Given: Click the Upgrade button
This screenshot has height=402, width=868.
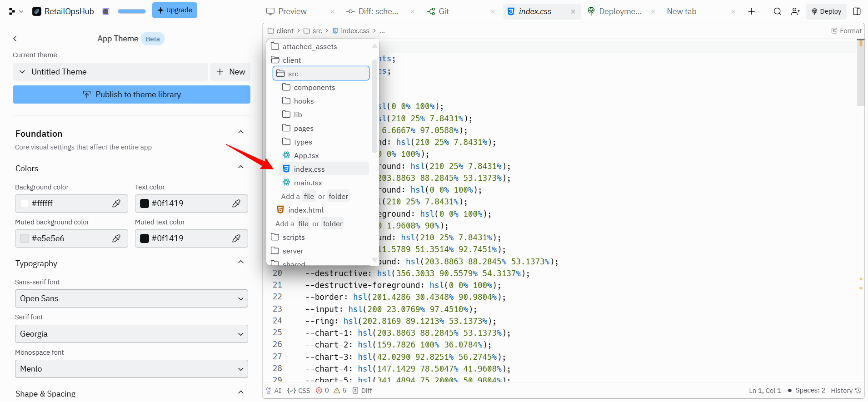Looking at the screenshot, I should point(175,10).
